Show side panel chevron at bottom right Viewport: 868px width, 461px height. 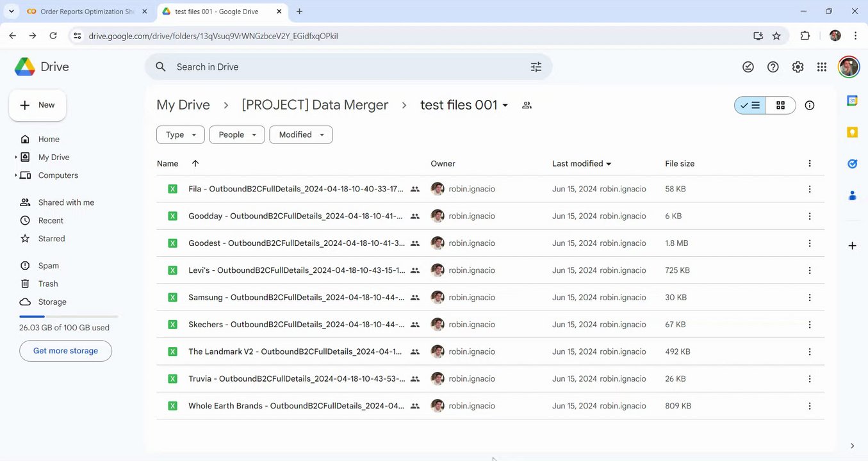[852, 446]
